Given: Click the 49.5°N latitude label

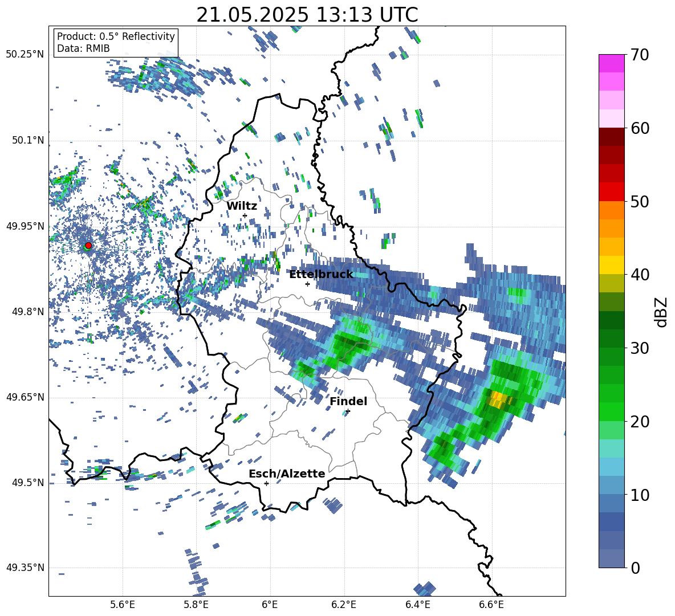Looking at the screenshot, I should click(27, 482).
